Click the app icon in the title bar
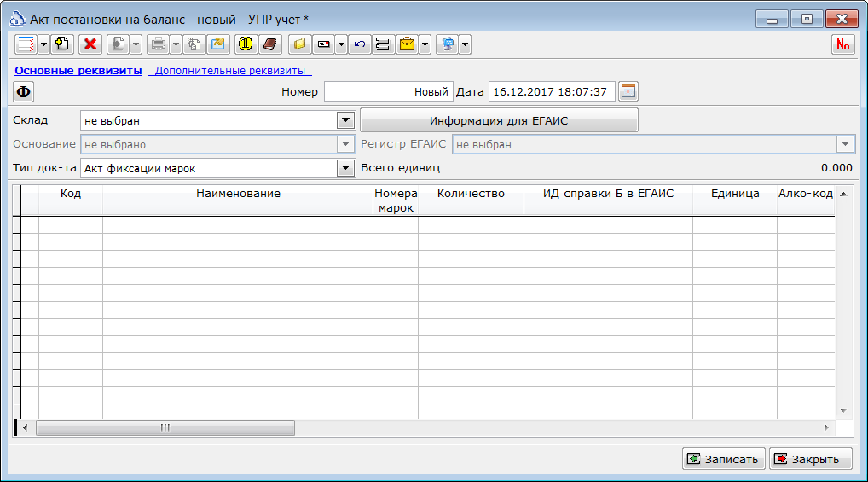 (x=17, y=19)
